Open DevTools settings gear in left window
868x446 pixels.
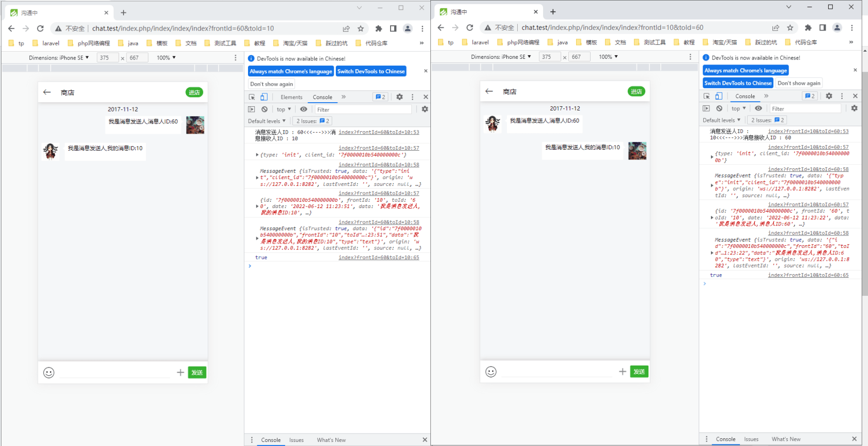coord(399,97)
